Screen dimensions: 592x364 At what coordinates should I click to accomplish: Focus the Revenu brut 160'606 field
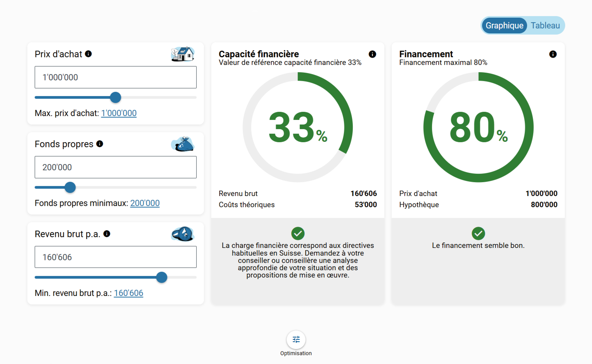(116, 257)
